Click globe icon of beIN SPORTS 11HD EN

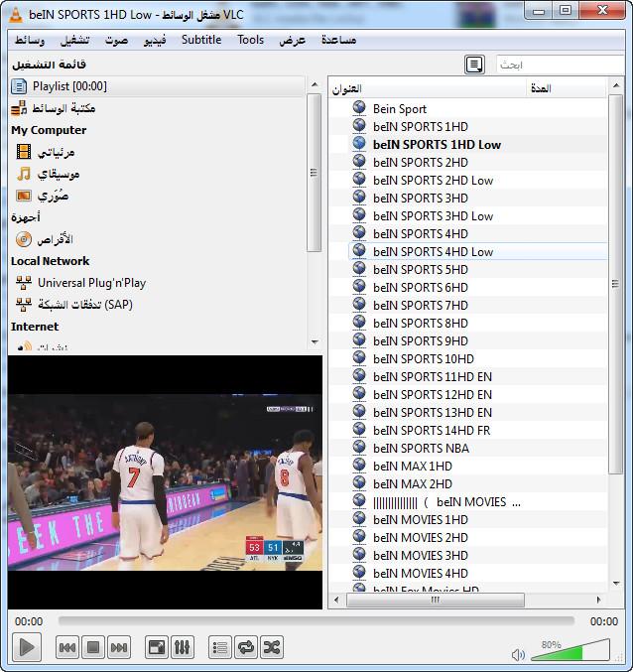359,376
